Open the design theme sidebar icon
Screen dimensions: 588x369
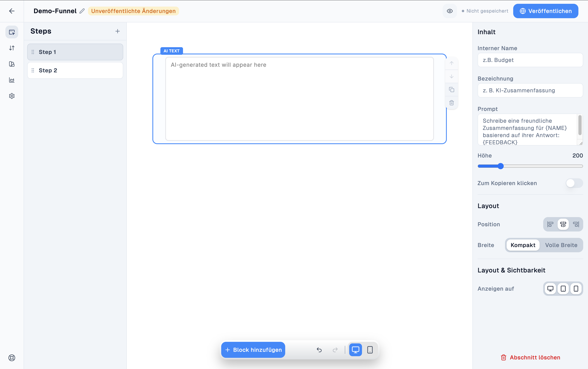[12, 64]
